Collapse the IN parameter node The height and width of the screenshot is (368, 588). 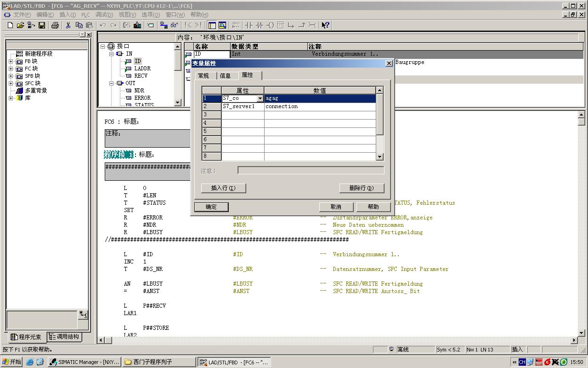coord(112,54)
